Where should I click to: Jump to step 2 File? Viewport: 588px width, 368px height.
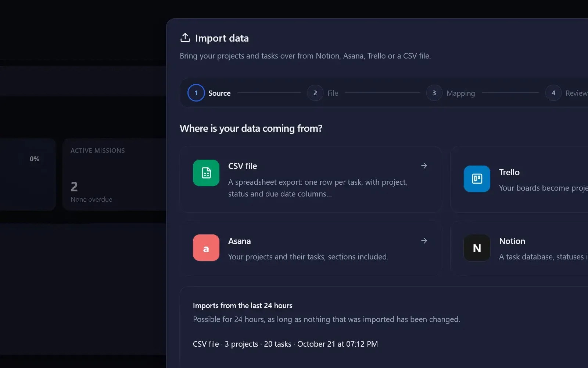click(323, 93)
